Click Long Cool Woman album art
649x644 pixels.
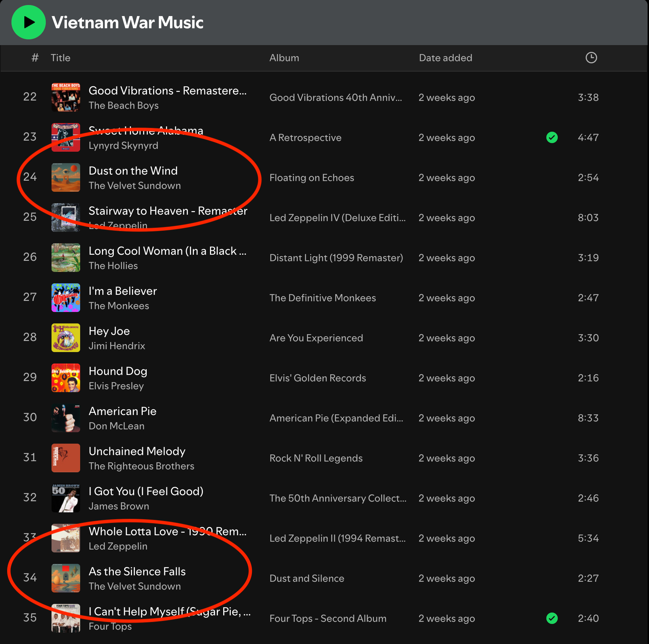(66, 258)
